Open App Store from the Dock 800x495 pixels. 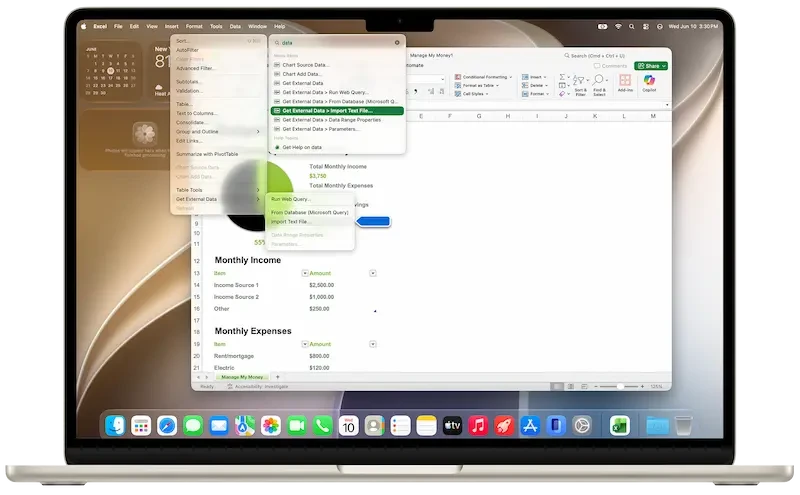pyautogui.click(x=530, y=426)
